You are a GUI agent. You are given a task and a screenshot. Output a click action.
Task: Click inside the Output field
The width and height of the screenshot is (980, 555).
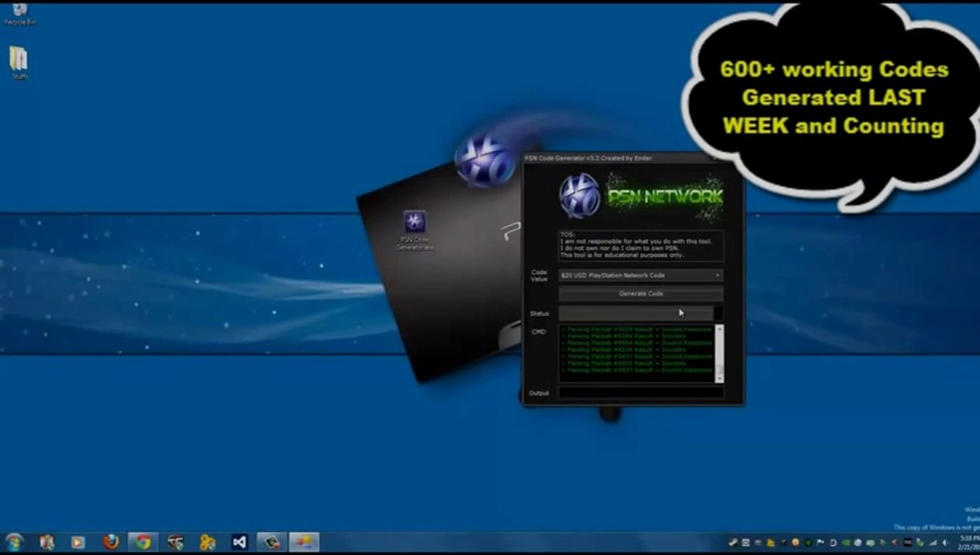(x=640, y=393)
